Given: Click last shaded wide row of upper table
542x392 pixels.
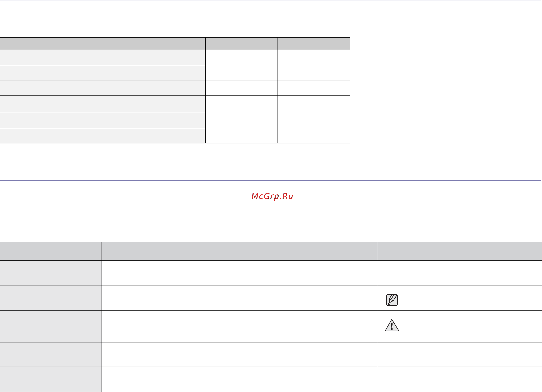Looking at the screenshot, I should pos(103,136).
